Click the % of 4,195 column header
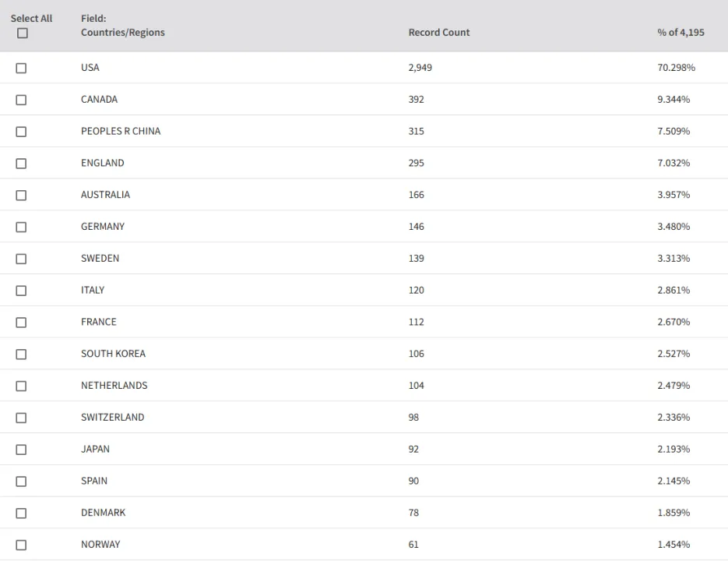This screenshot has height=561, width=728. [x=681, y=33]
